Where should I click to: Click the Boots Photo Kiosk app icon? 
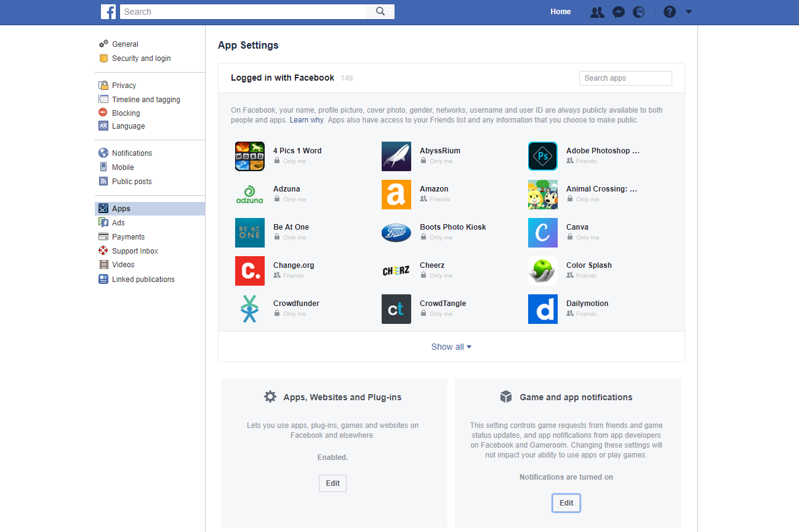(396, 233)
